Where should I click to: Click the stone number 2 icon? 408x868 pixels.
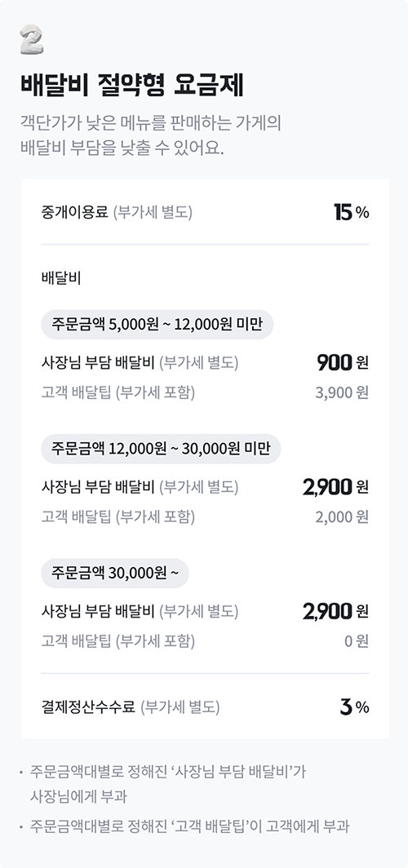[x=32, y=40]
